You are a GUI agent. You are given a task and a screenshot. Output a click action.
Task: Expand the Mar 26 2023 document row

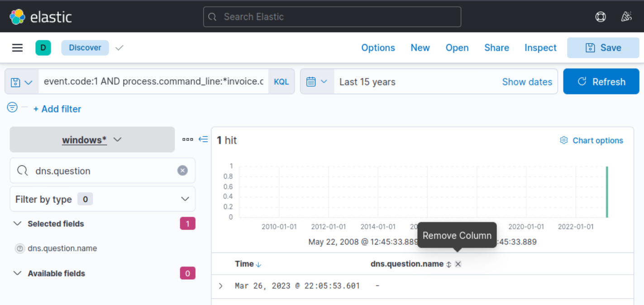point(220,286)
